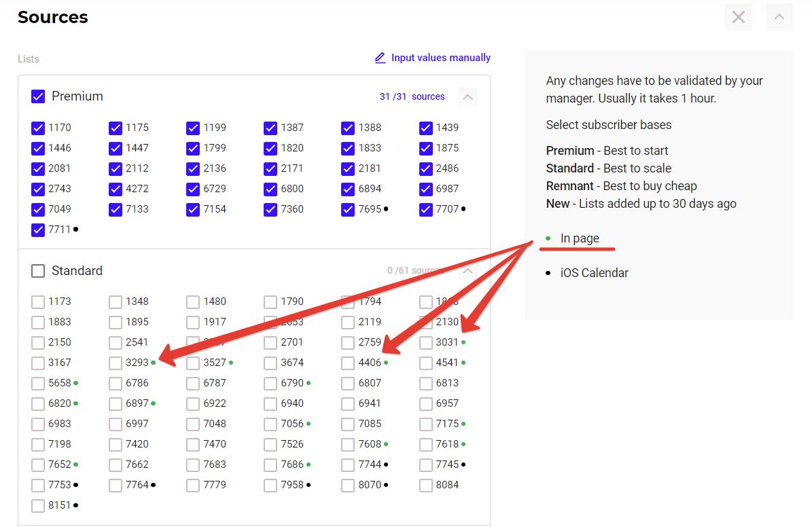The width and height of the screenshot is (812, 527).
Task: Check source 5658 checkbox
Action: tap(38, 384)
